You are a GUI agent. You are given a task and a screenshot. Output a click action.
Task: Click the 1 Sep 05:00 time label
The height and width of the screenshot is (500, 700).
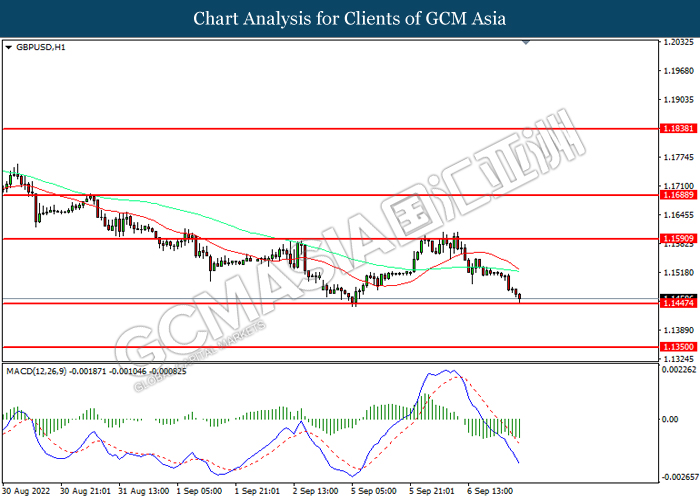click(199, 491)
